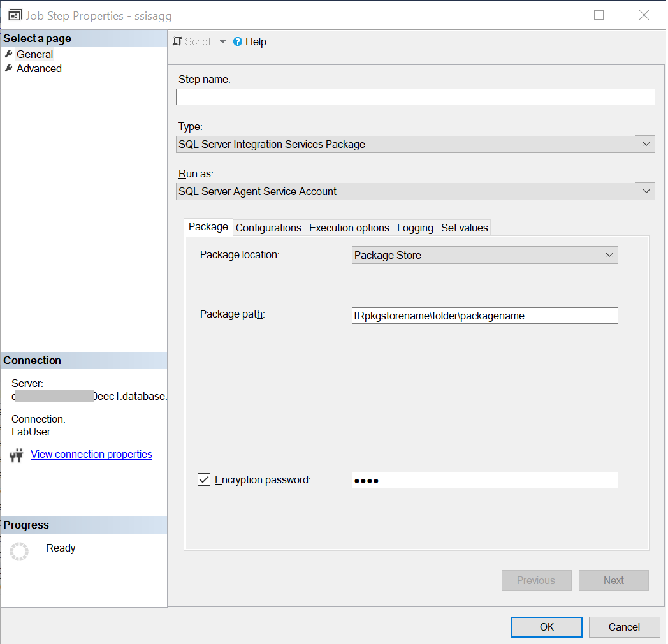Click the LabUser connection text

point(31,432)
